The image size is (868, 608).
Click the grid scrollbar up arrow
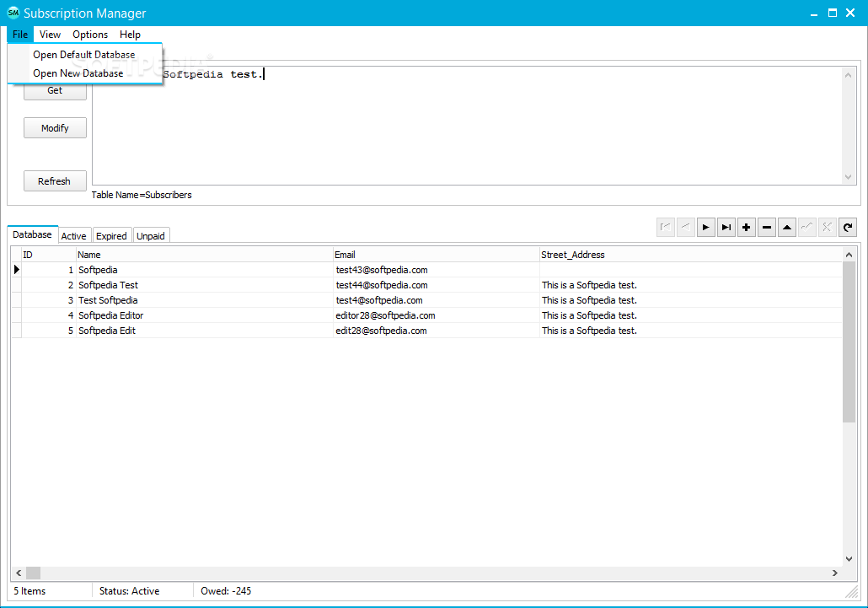[x=849, y=255]
